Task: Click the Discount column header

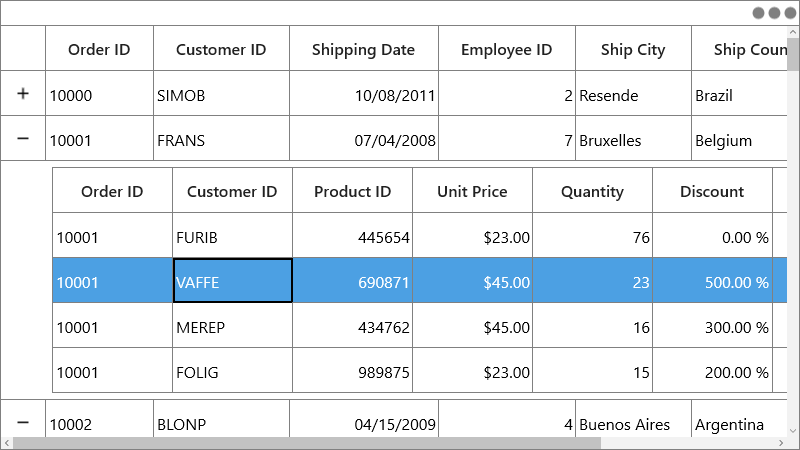Action: 712,191
